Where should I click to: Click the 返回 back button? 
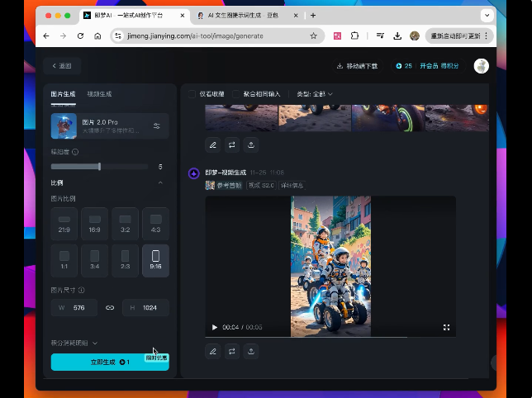[x=62, y=66]
